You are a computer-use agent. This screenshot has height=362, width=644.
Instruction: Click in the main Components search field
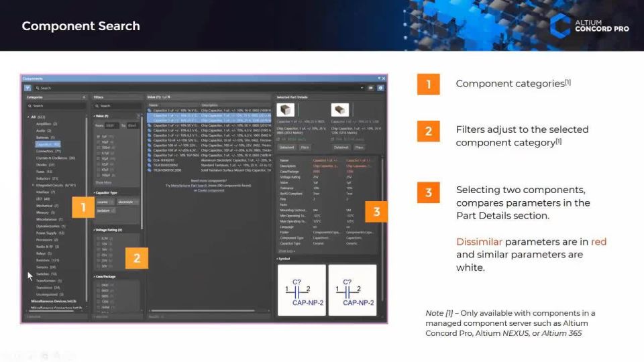[197, 88]
